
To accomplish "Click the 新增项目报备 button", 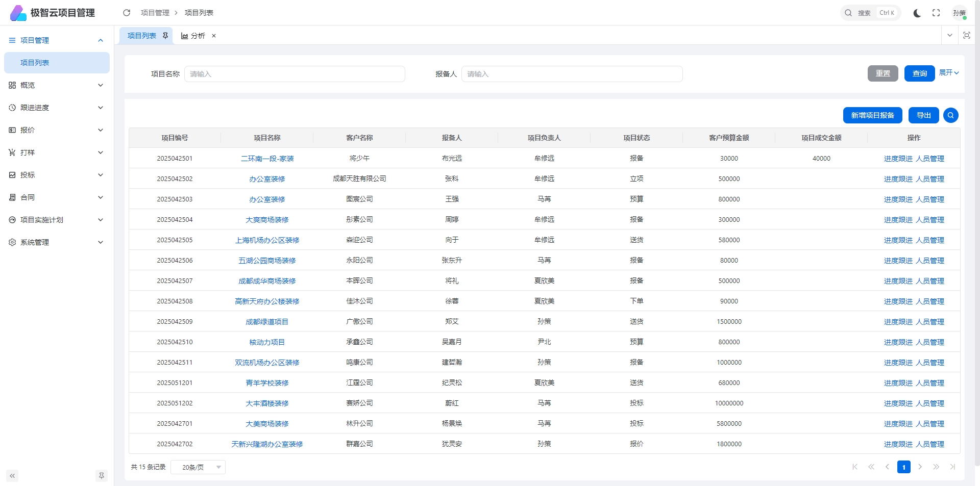I will 872,115.
